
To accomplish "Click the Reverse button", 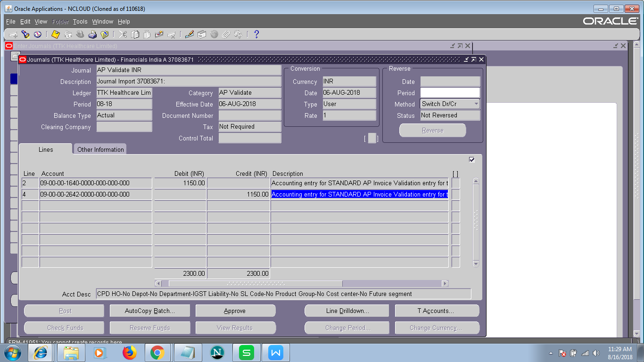I will 433,131.
